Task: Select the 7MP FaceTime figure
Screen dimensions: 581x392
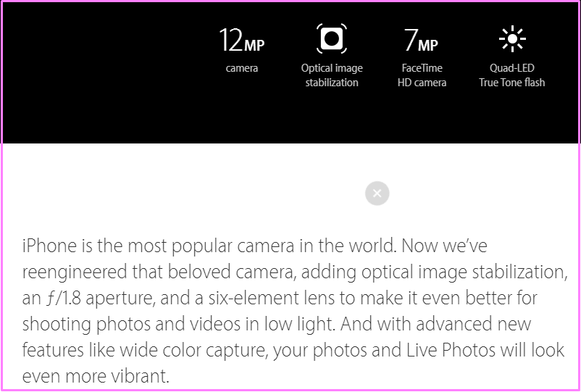Action: (422, 40)
